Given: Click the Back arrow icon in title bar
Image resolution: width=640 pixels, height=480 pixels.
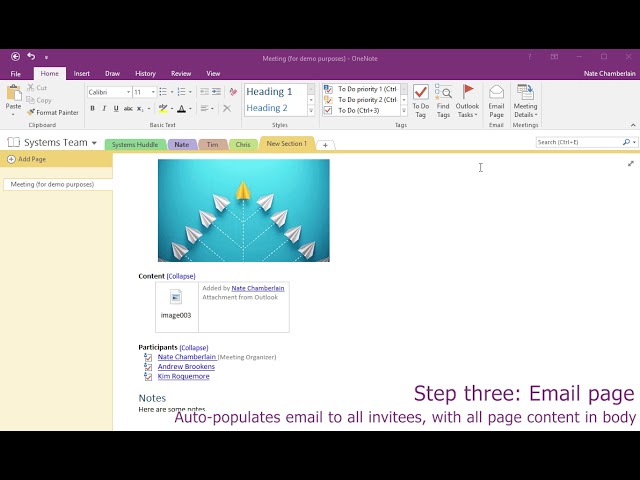Looking at the screenshot, I should click(x=16, y=57).
